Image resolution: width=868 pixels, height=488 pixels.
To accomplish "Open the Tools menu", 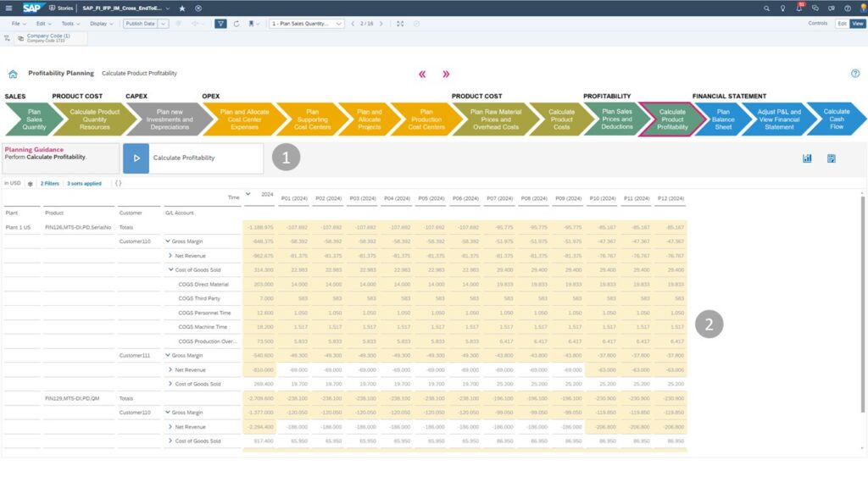I will click(69, 24).
